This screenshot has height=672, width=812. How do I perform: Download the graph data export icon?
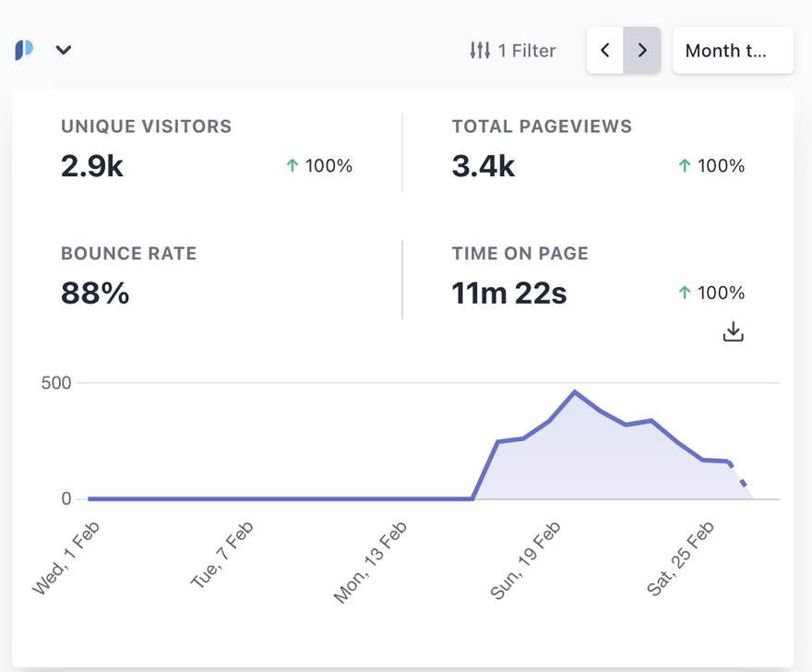tap(733, 332)
